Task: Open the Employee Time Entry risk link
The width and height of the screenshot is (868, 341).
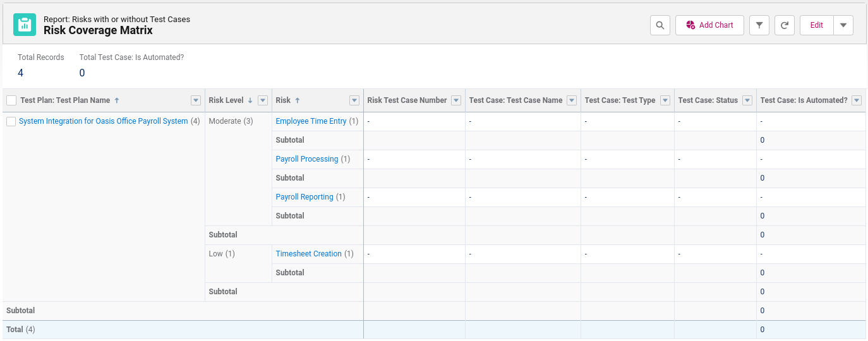Action: tap(311, 121)
